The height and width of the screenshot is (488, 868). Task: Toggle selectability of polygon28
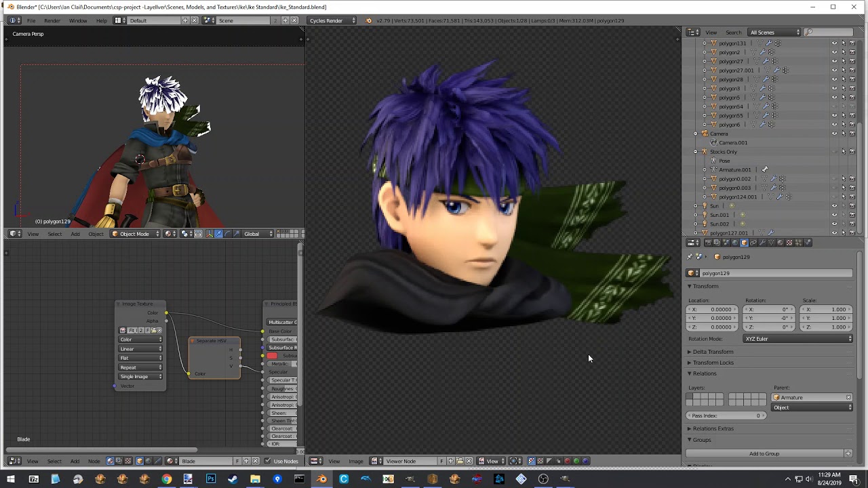(844, 79)
